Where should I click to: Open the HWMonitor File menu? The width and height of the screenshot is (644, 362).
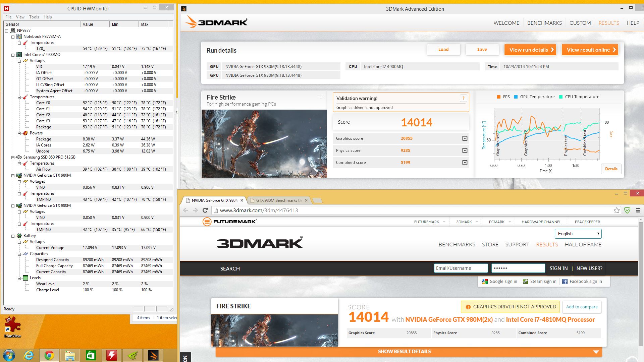8,17
